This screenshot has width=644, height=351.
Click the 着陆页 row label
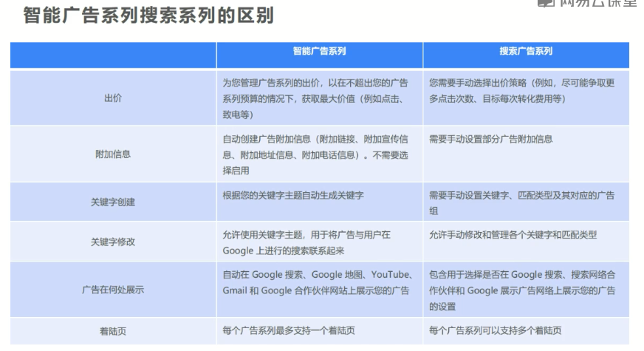[x=113, y=331]
